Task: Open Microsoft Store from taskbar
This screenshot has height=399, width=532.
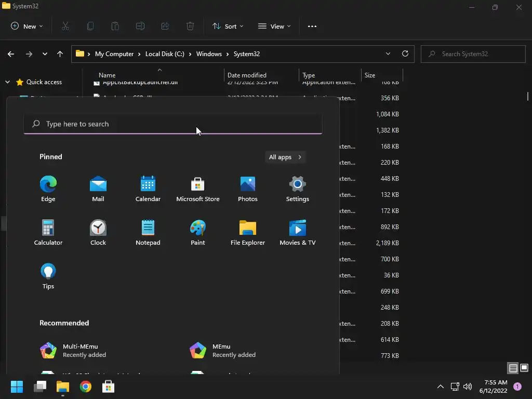Action: (108, 387)
